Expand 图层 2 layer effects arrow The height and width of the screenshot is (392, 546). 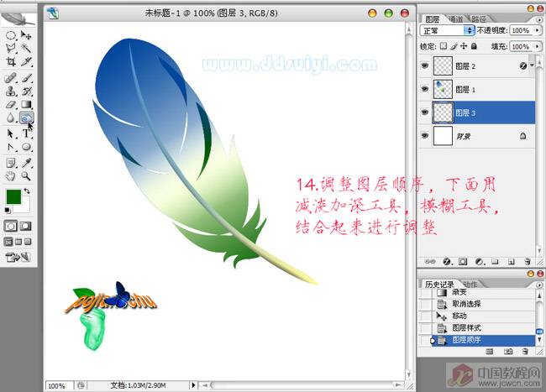point(532,65)
